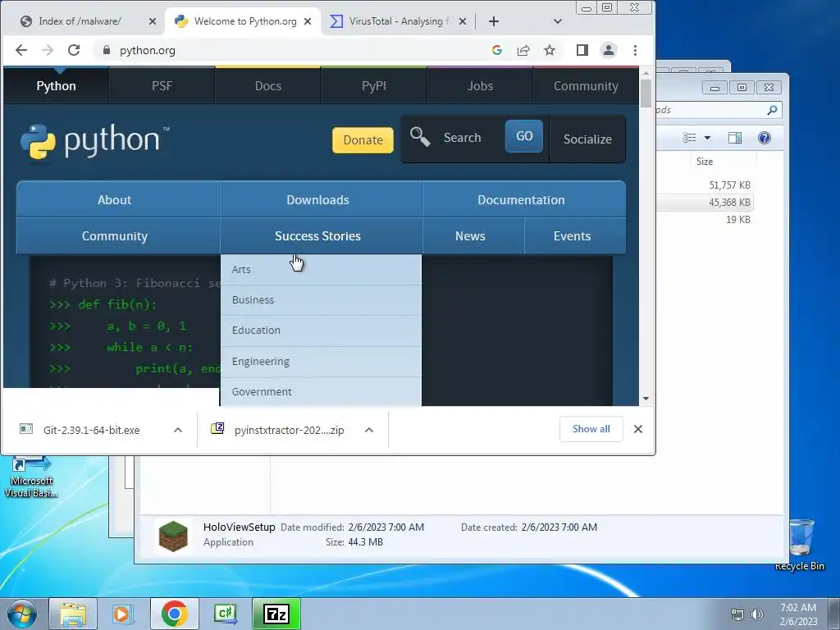Close the Welcome to Python.org tab
The width and height of the screenshot is (840, 630).
click(308, 21)
